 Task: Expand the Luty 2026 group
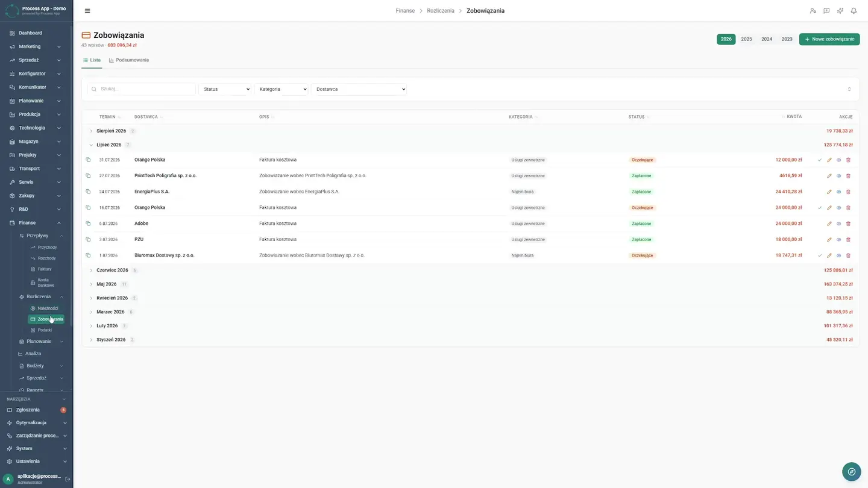pos(91,326)
